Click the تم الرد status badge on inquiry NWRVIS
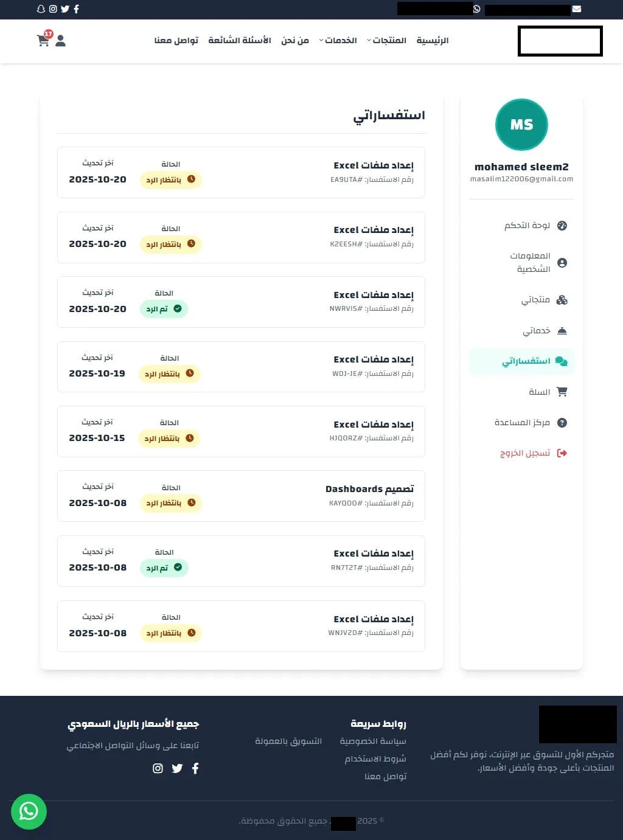Viewport: 623px width, 840px height. [x=164, y=309]
